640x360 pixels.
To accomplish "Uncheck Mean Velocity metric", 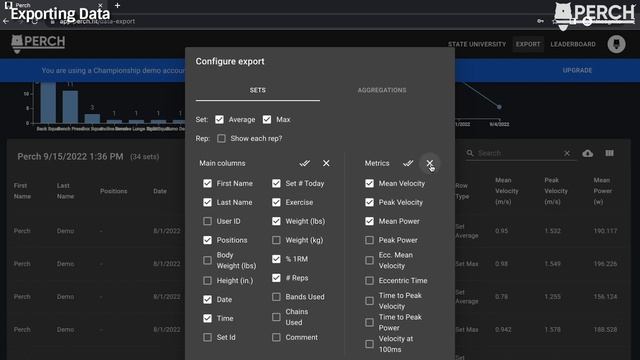I will (x=369, y=184).
